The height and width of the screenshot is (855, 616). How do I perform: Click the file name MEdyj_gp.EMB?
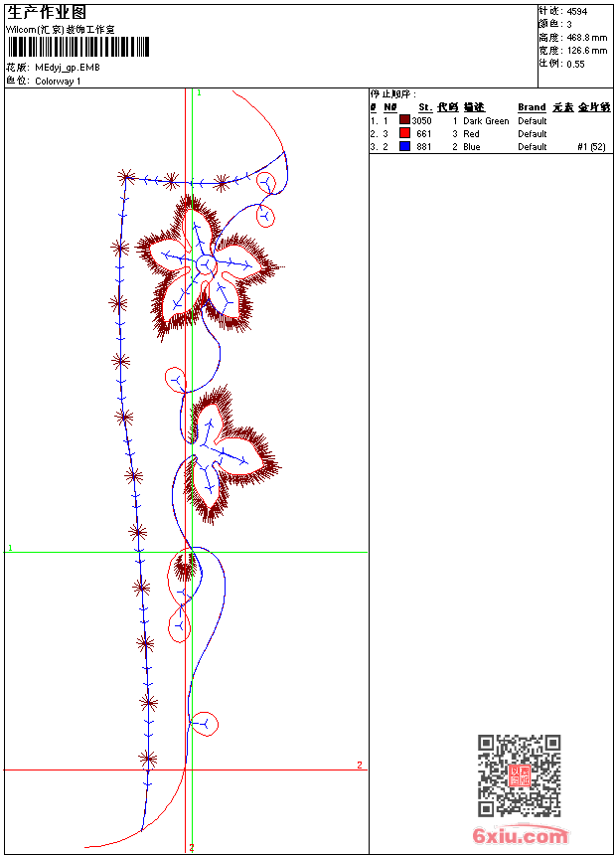pyautogui.click(x=68, y=68)
